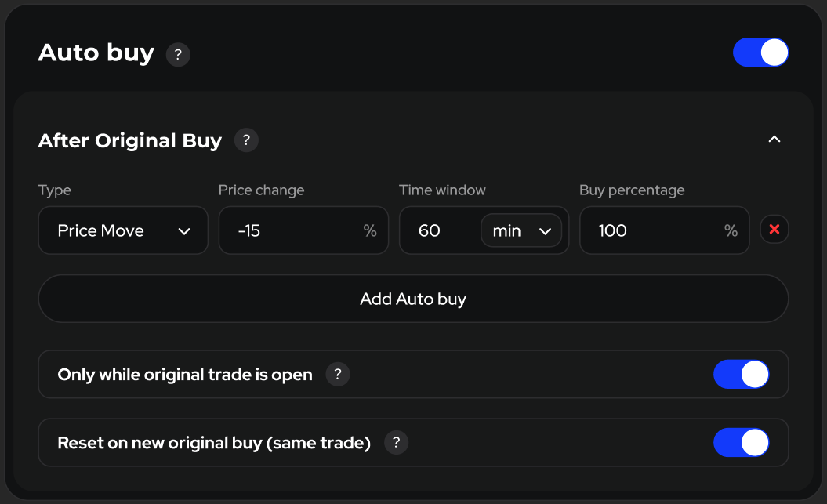Click the percent symbol in Buy percentage field
This screenshot has height=504, width=827.
point(731,231)
